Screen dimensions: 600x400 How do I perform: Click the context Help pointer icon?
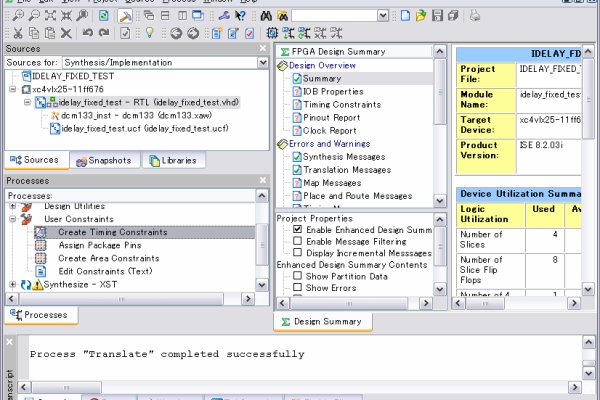pos(239,16)
